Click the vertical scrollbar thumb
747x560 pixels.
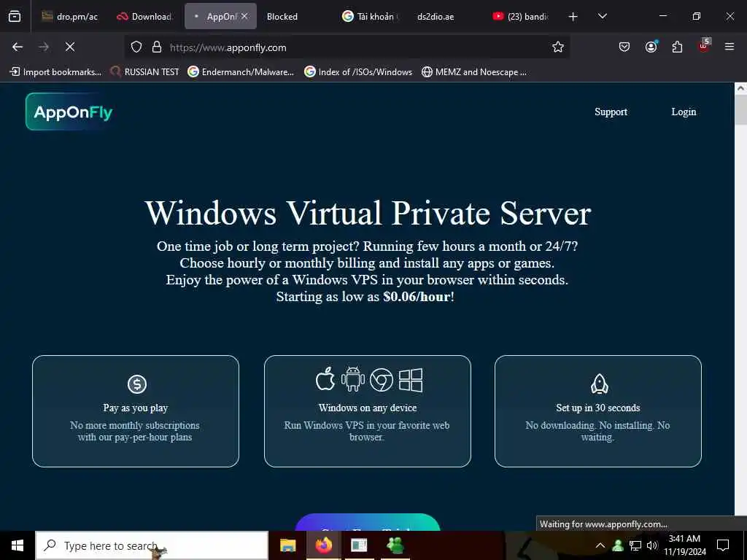point(740,109)
